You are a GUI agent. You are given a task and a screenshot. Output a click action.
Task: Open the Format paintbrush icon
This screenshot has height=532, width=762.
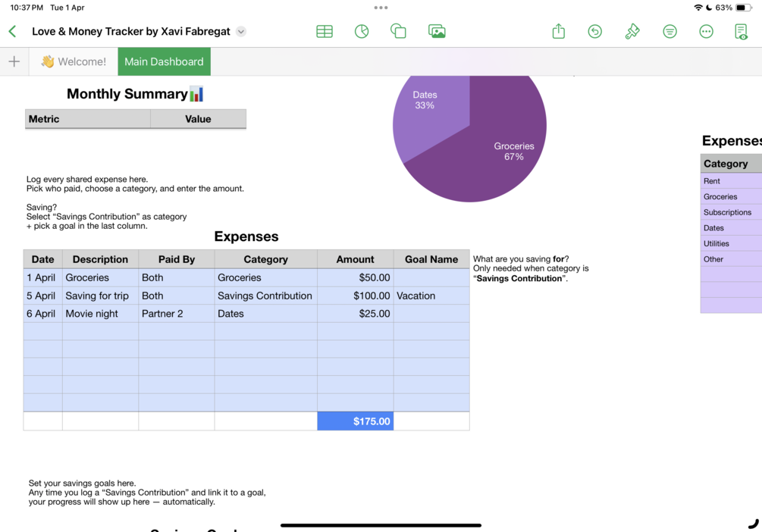pos(632,32)
